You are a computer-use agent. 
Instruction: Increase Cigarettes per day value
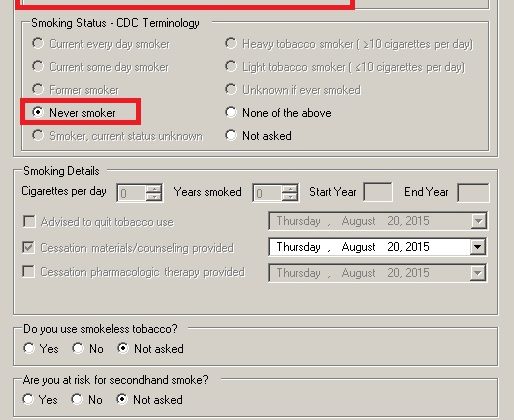coord(154,189)
